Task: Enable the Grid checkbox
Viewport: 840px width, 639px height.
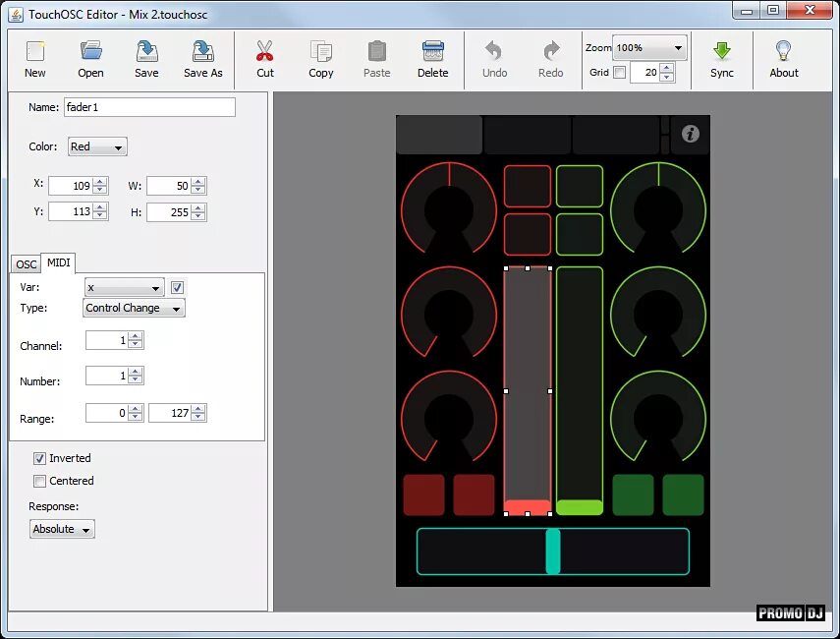Action: [619, 72]
